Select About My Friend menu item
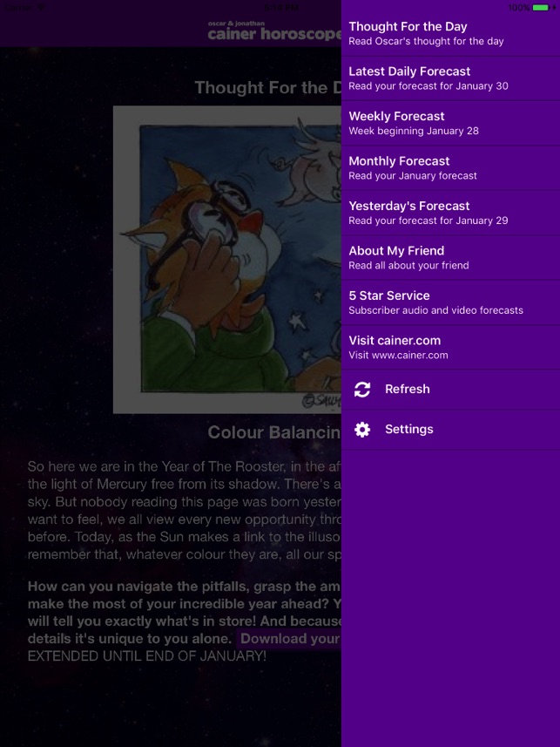Image resolution: width=560 pixels, height=747 pixels. pos(450,257)
